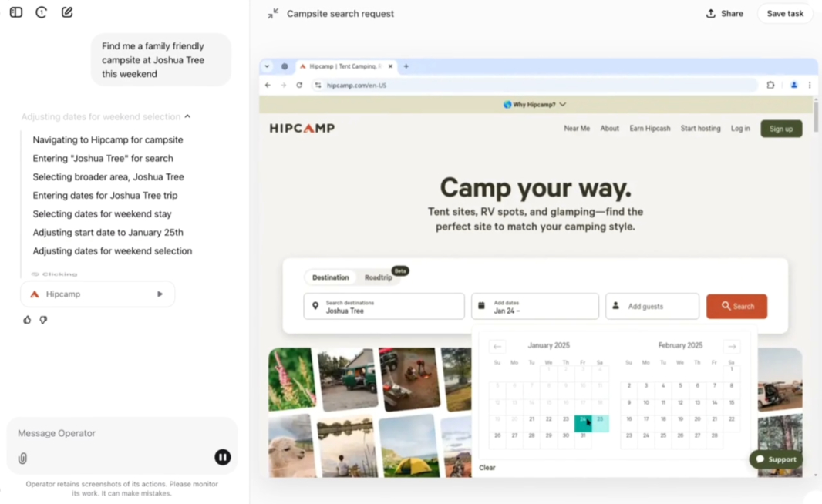Click the Hipcamp logo
The width and height of the screenshot is (822, 504).
(302, 129)
